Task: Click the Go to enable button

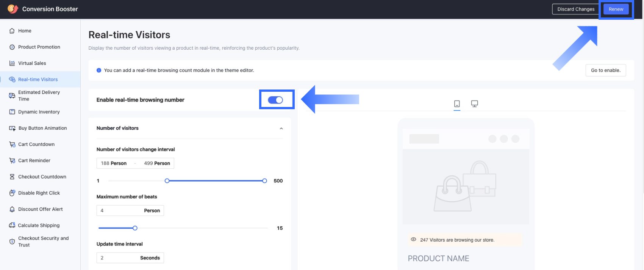Action: click(x=605, y=70)
